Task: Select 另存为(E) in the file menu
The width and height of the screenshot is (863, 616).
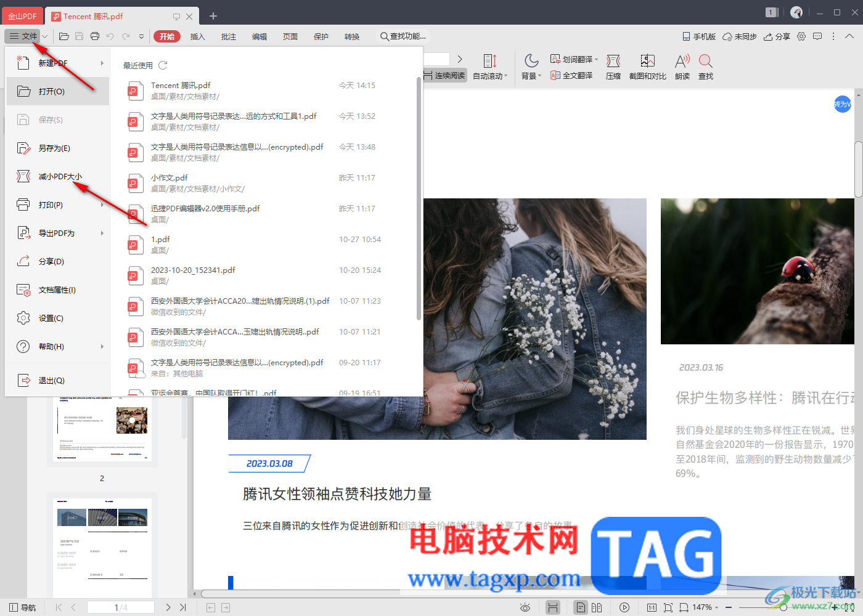Action: (58, 148)
